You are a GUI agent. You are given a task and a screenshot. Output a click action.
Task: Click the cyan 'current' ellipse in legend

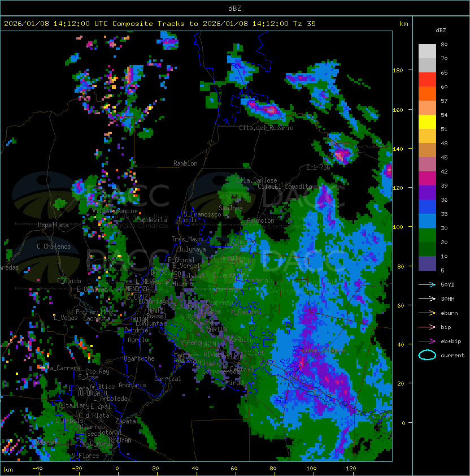pos(427,355)
